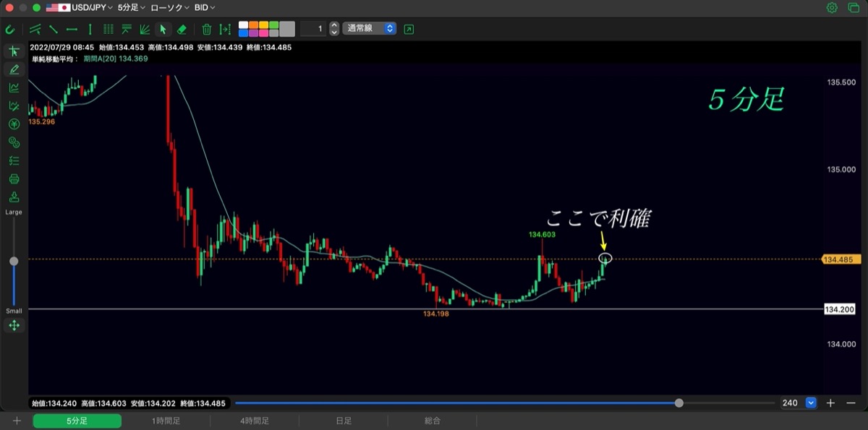
Task: Click the pencil drawing mode icon
Action: (x=14, y=69)
